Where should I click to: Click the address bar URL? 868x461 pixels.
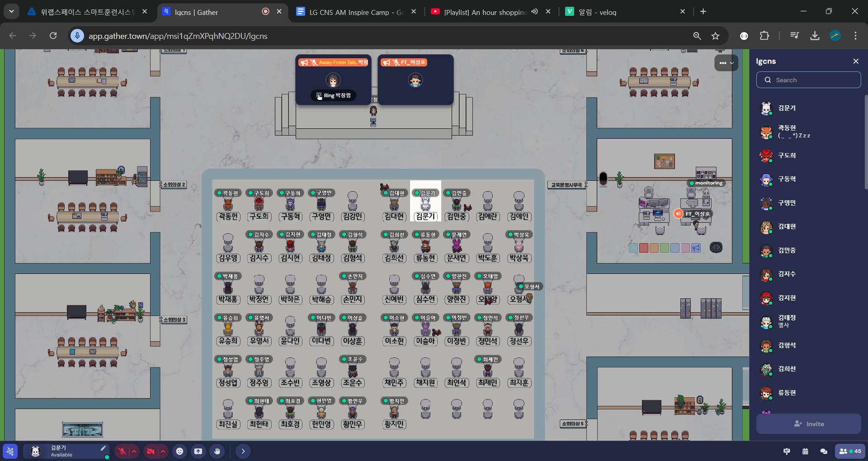click(x=178, y=36)
